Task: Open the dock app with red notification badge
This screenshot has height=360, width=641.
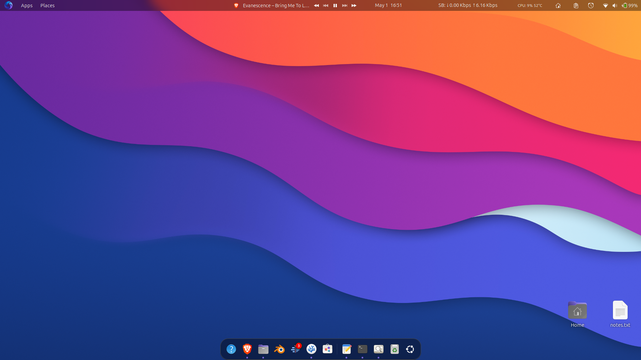Action: pos(296,349)
